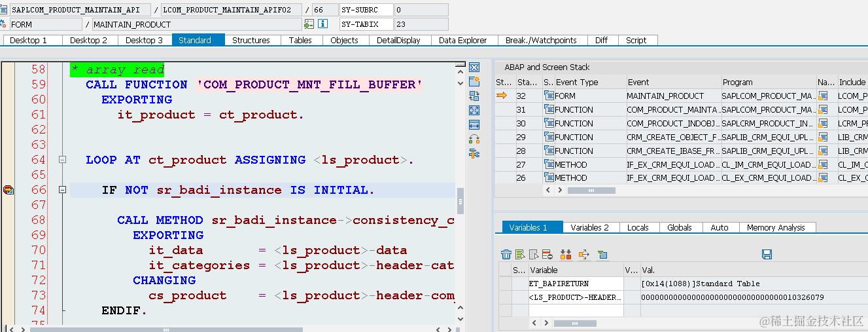The width and height of the screenshot is (868, 332).
Task: Open the Break./Watchpoints tab
Action: click(541, 40)
